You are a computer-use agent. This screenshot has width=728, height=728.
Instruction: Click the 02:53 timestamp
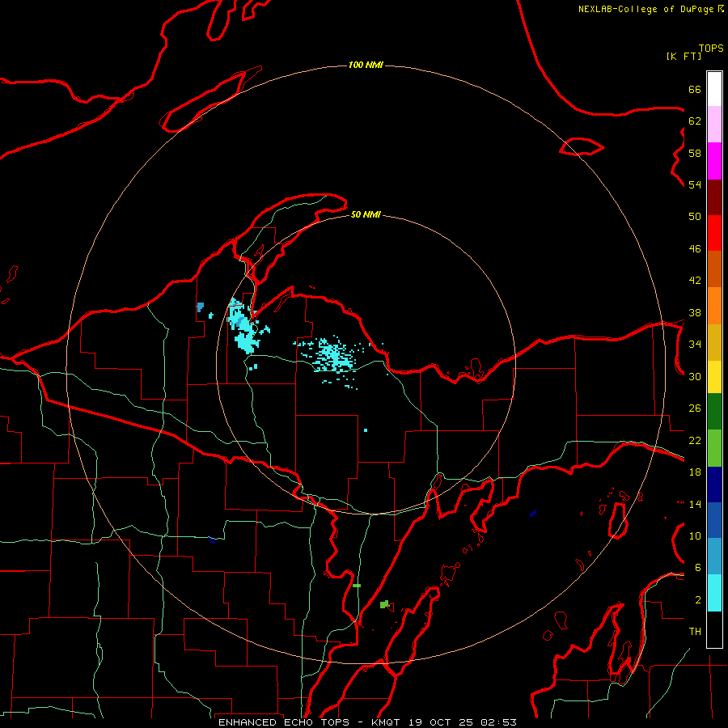click(x=498, y=722)
